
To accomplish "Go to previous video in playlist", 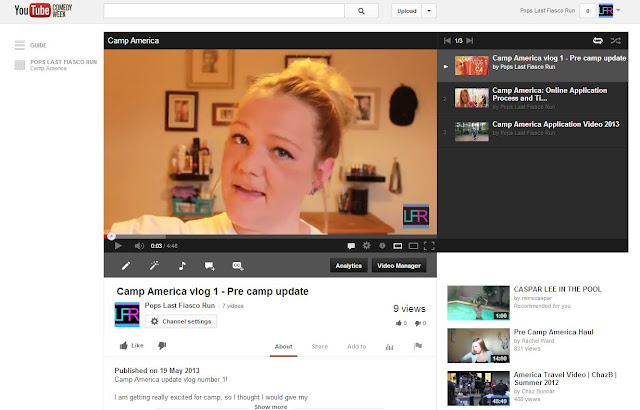I will (x=447, y=40).
